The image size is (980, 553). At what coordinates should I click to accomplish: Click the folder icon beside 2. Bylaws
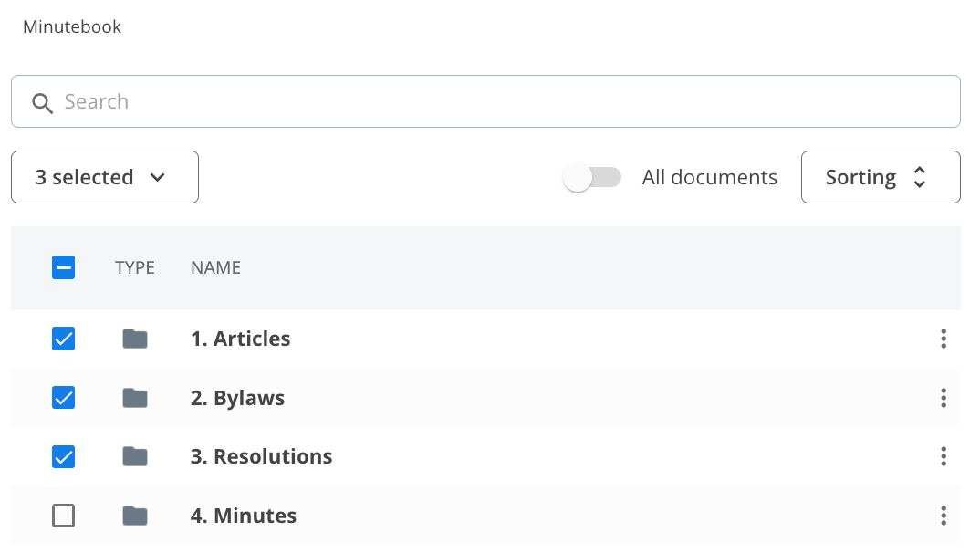pyautogui.click(x=135, y=398)
